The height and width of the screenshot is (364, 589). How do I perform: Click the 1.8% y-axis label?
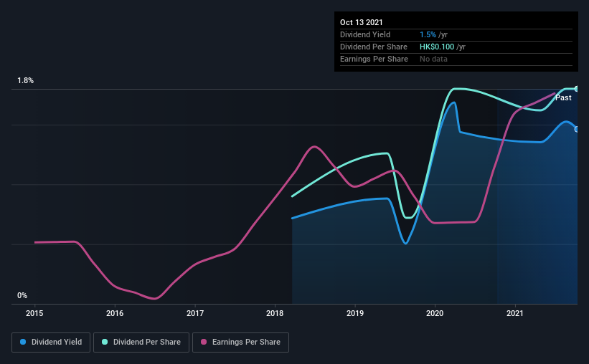point(26,80)
